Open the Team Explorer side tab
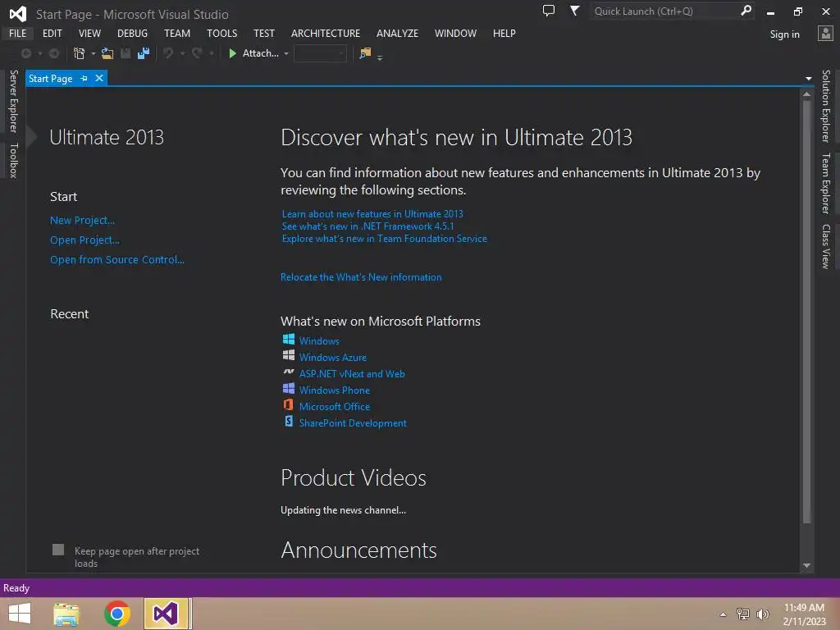840x630 pixels. pyautogui.click(x=826, y=183)
